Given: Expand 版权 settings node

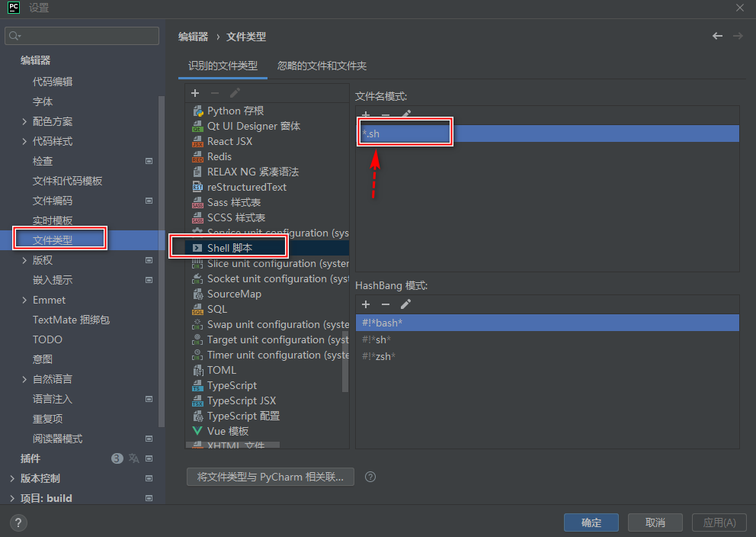Looking at the screenshot, I should (24, 260).
